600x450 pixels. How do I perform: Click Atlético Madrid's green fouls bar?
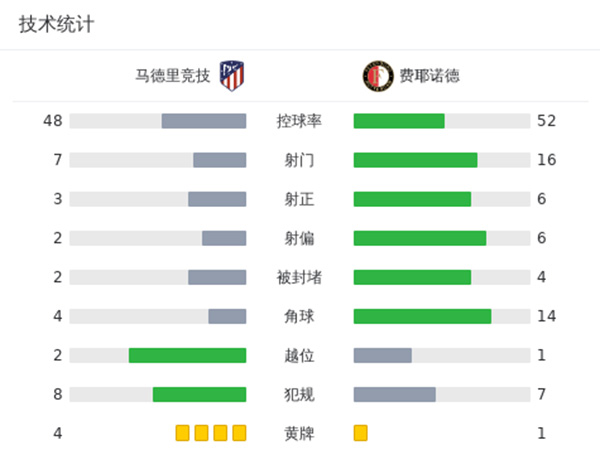(199, 394)
